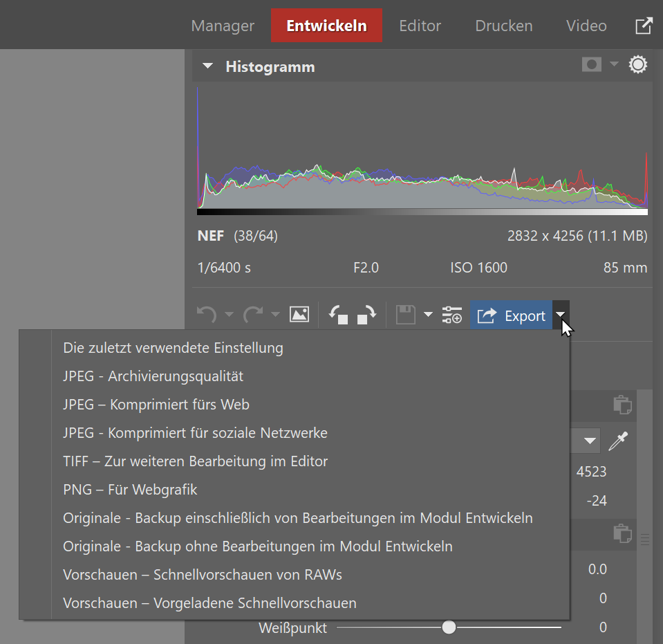This screenshot has height=644, width=663.
Task: Click the image dimensions 2832 x 4256 text
Action: [x=545, y=236]
